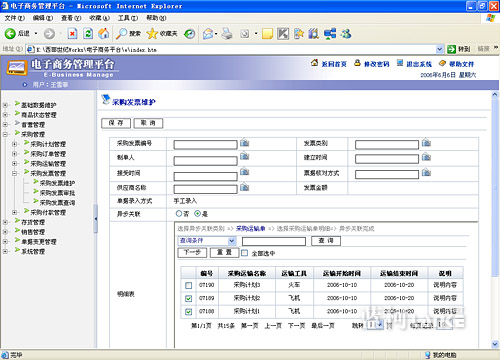Click the Mail envelope toolbar icon
The height and width of the screenshot is (360, 500).
tap(208, 34)
